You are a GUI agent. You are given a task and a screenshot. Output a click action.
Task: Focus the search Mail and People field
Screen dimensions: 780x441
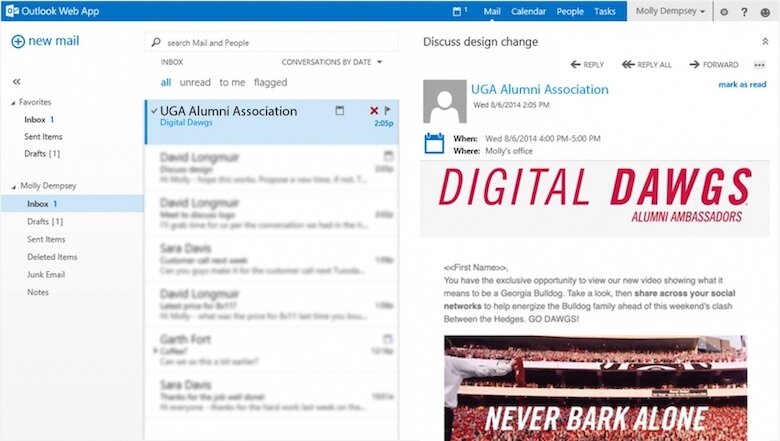[272, 42]
